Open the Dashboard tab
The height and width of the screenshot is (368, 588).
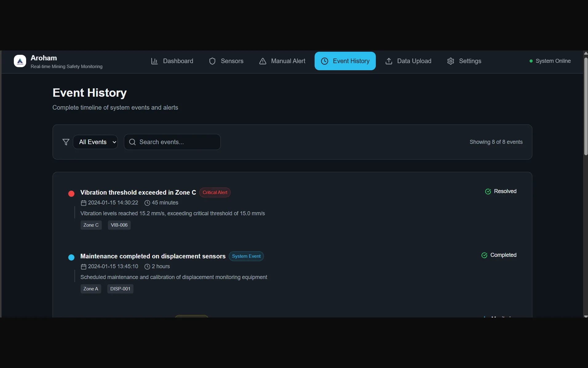coord(172,61)
